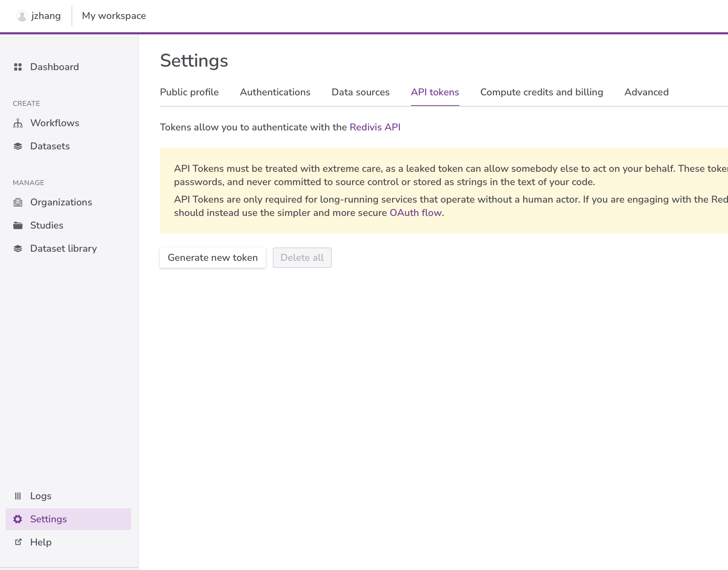
Task: Click My workspace in header
Action: (x=114, y=16)
